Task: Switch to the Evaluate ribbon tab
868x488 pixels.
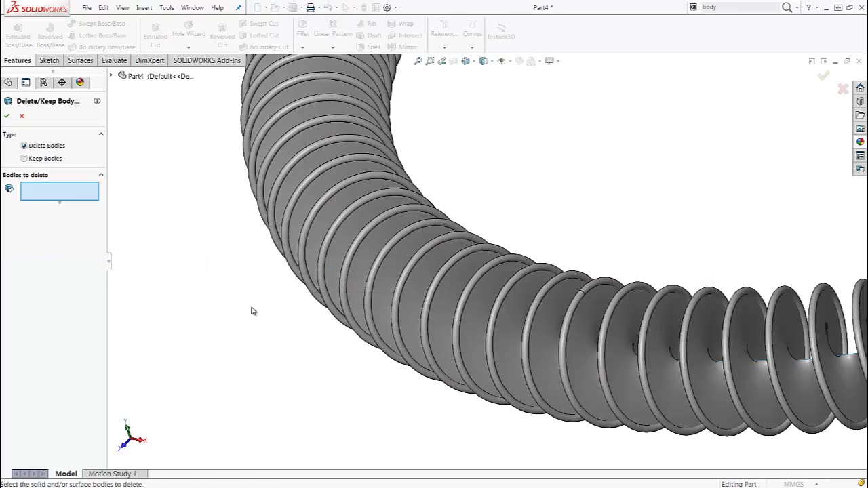Action: point(114,60)
